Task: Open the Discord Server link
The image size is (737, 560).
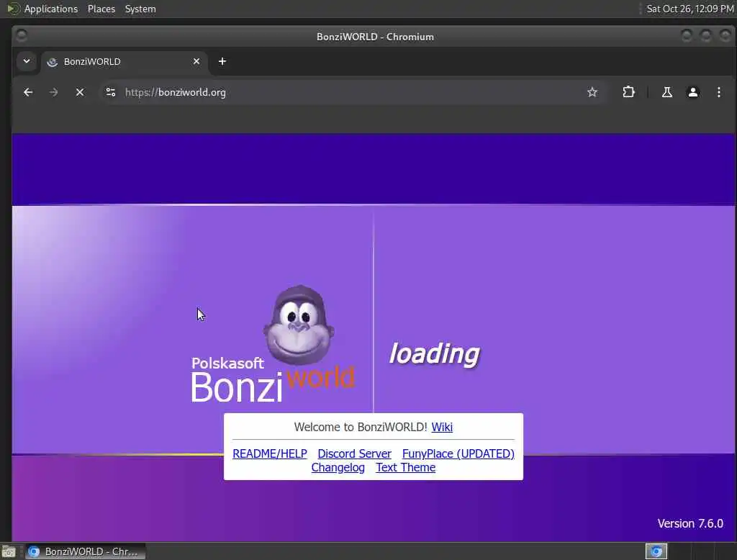Action: tap(354, 453)
